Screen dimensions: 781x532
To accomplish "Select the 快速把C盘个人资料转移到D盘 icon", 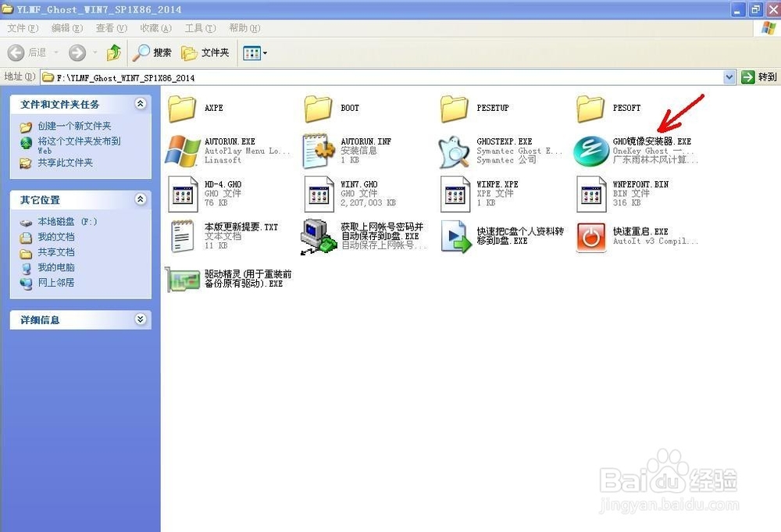I will (x=456, y=236).
